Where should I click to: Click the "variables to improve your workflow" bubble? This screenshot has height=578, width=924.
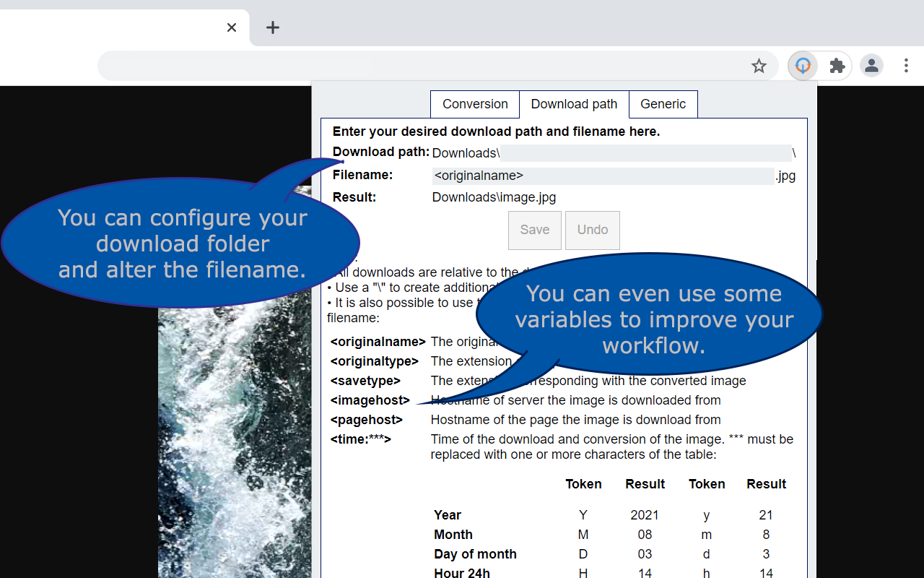point(653,319)
